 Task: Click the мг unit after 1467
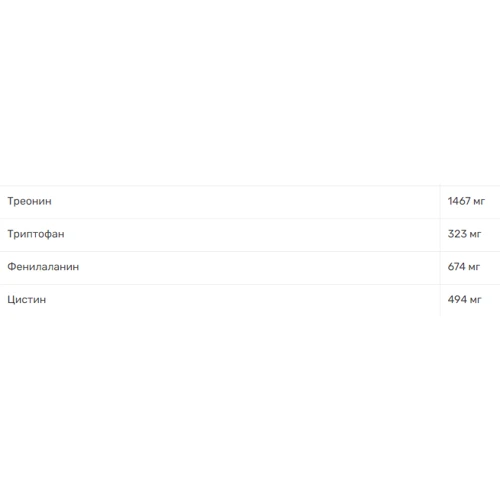(x=479, y=202)
